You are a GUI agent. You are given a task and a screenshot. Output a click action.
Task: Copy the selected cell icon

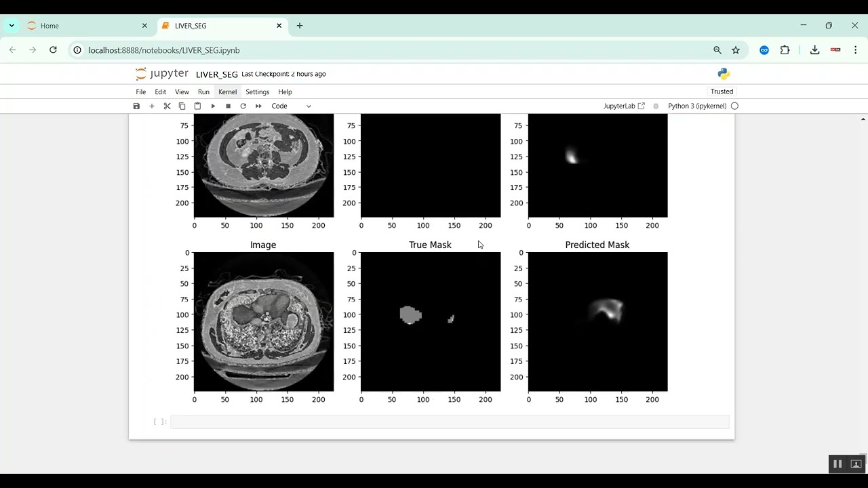click(x=182, y=106)
